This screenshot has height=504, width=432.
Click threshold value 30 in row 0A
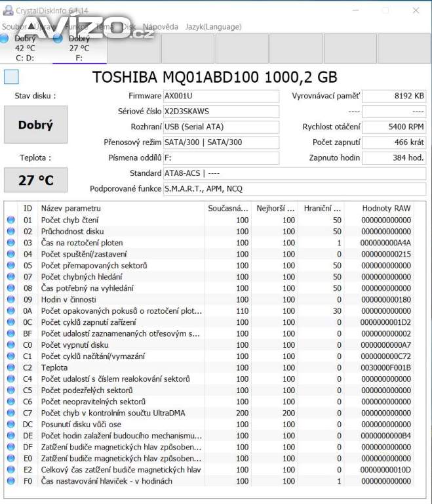337,311
